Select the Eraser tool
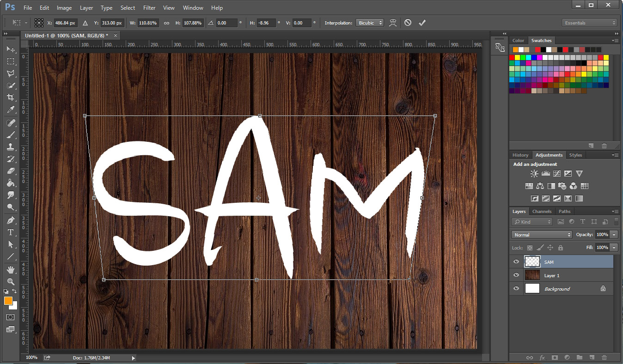This screenshot has height=364, width=623. (x=10, y=171)
